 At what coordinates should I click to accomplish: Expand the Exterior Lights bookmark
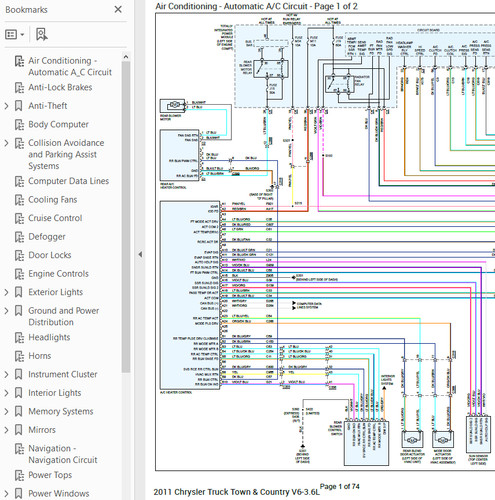pos(6,292)
